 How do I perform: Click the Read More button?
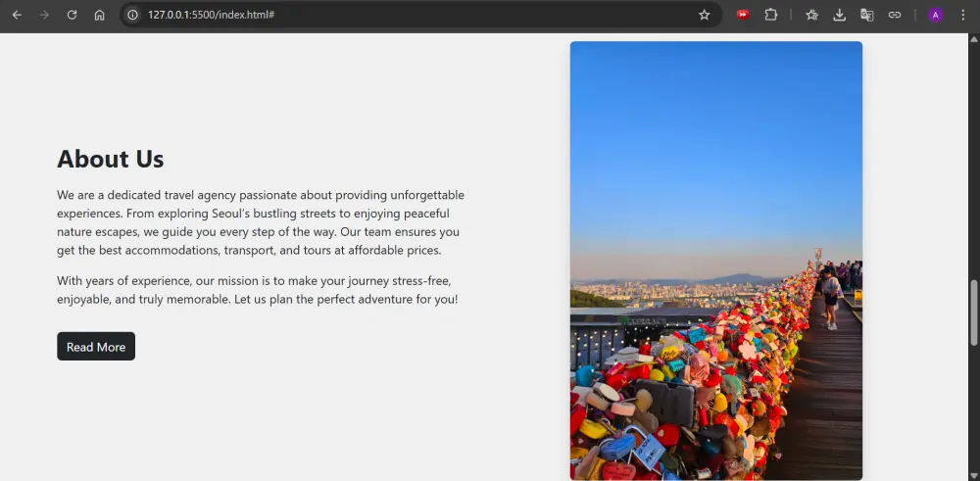(x=96, y=347)
